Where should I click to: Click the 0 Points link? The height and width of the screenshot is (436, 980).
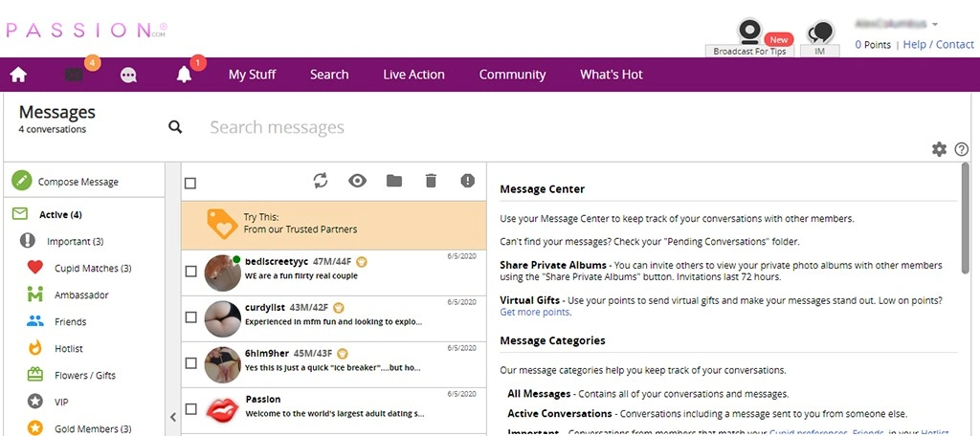tap(873, 44)
